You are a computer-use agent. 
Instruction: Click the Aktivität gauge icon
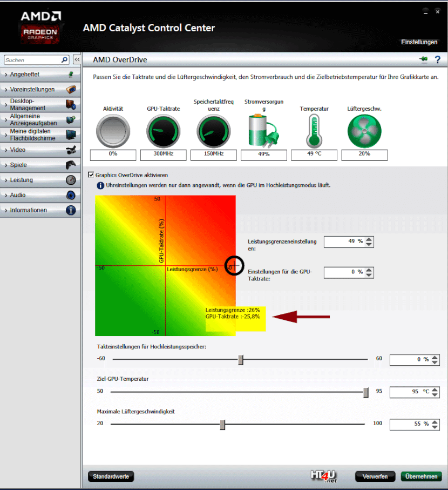tap(113, 131)
